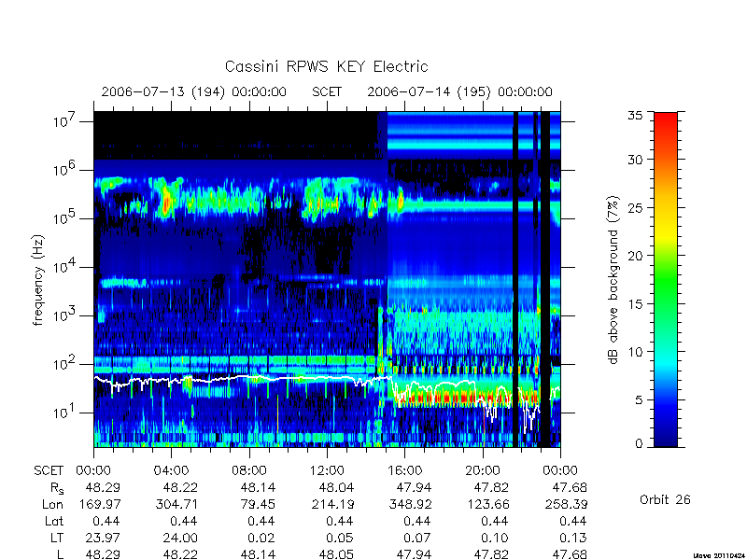Select the end date "2006-07-14 (195) 00:00:00"

459,91
